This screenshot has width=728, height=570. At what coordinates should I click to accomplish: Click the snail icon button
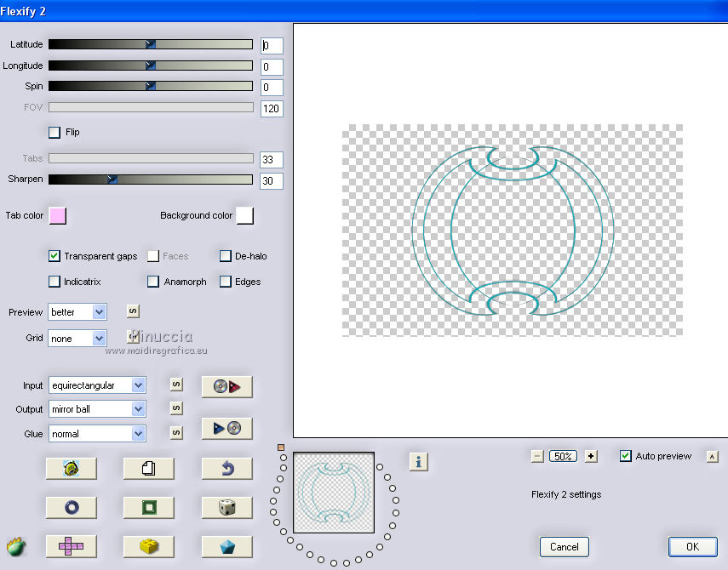coord(71,469)
